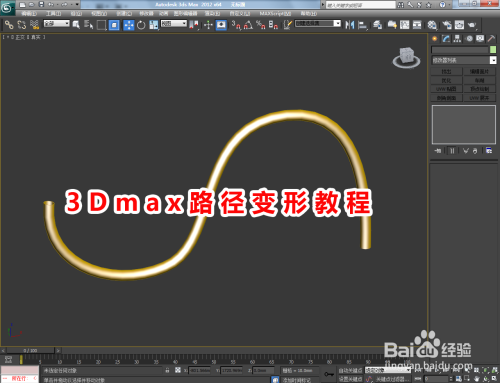The width and height of the screenshot is (500, 383).
Task: Open the 选定对象 key dropdown
Action: [388, 370]
